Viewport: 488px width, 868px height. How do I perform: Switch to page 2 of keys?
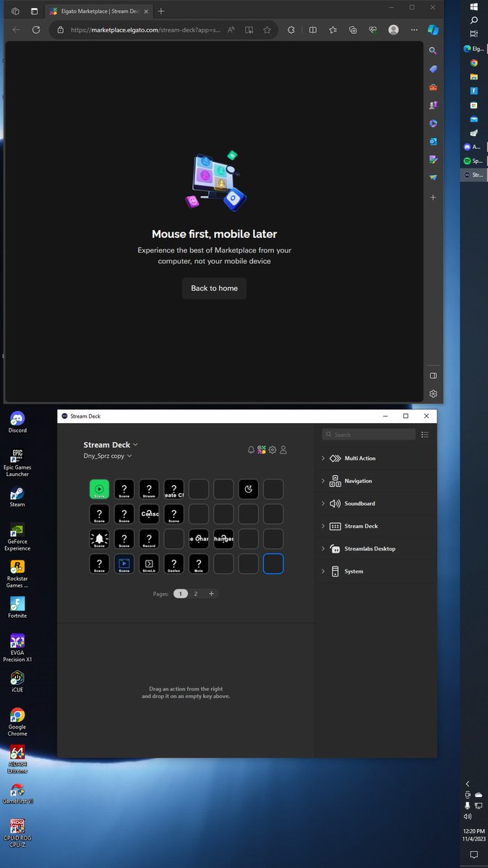coord(196,594)
